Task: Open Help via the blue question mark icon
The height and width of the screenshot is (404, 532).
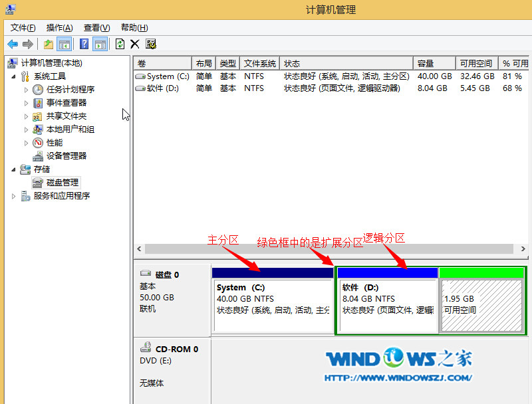Action: [84, 44]
